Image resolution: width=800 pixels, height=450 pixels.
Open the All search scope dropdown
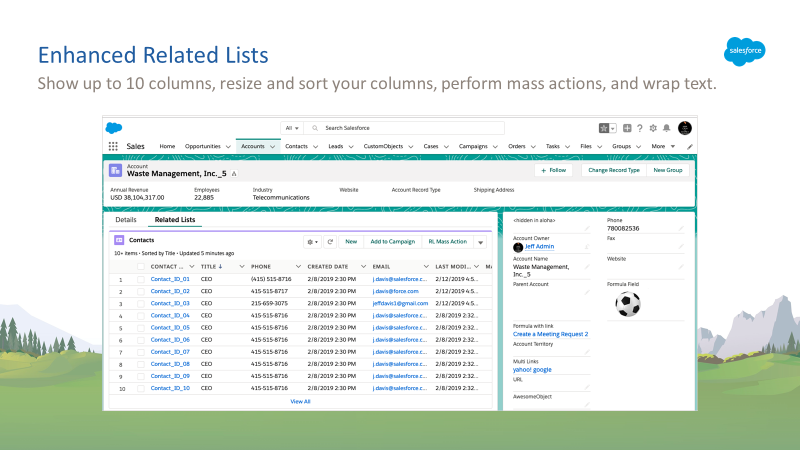[292, 128]
